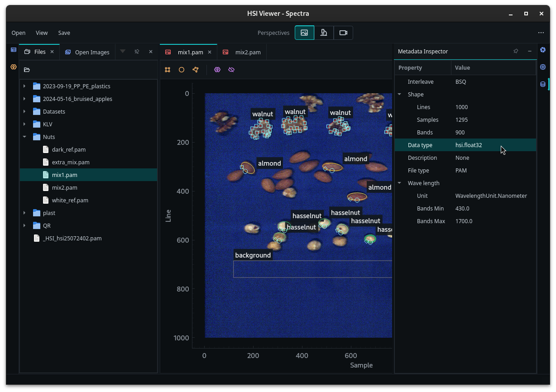Switch to the microscope perspective
The image size is (556, 392).
[324, 33]
